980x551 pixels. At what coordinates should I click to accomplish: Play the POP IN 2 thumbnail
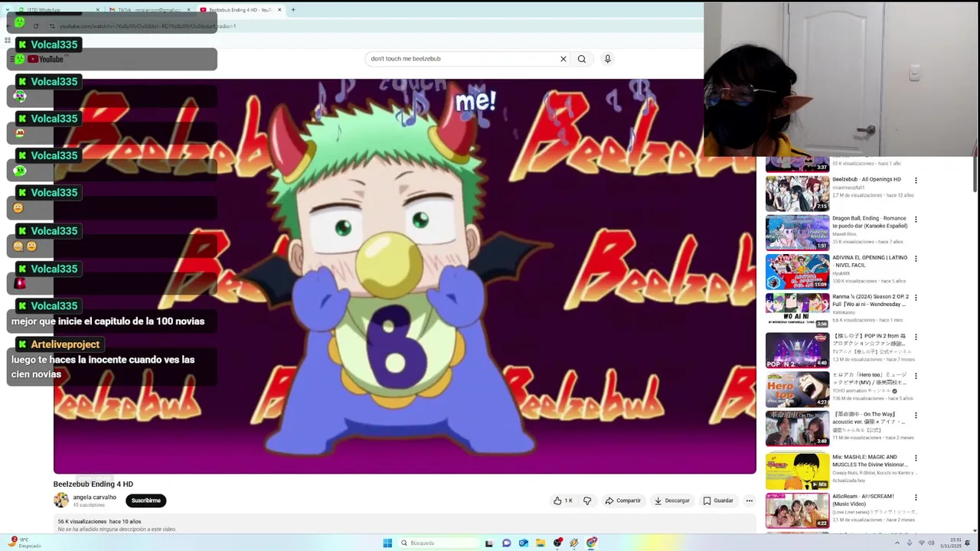(797, 349)
